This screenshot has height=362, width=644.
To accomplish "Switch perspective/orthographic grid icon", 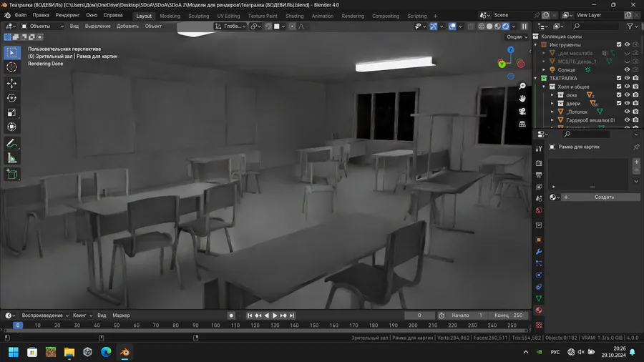I will (522, 124).
